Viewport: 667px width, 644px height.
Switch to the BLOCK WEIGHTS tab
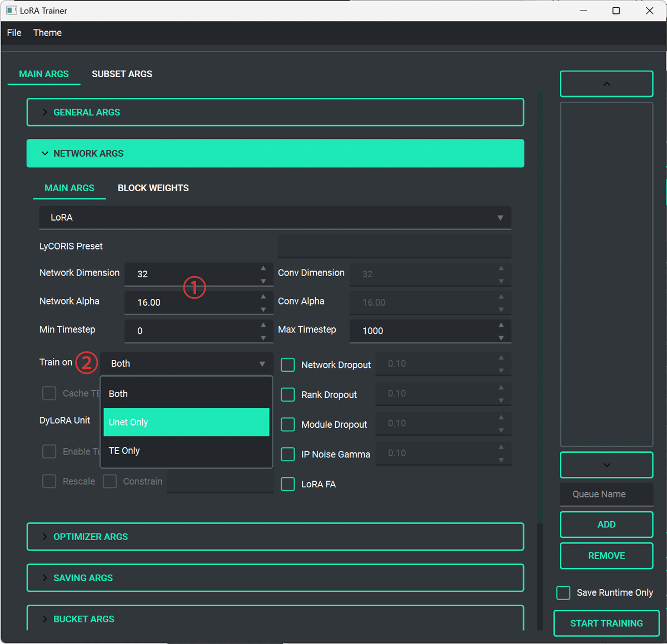(x=153, y=188)
